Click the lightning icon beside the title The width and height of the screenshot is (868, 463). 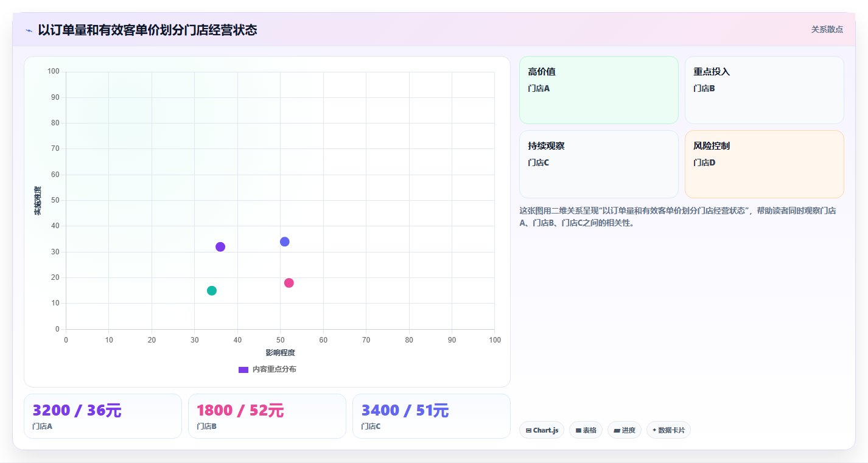coord(29,30)
